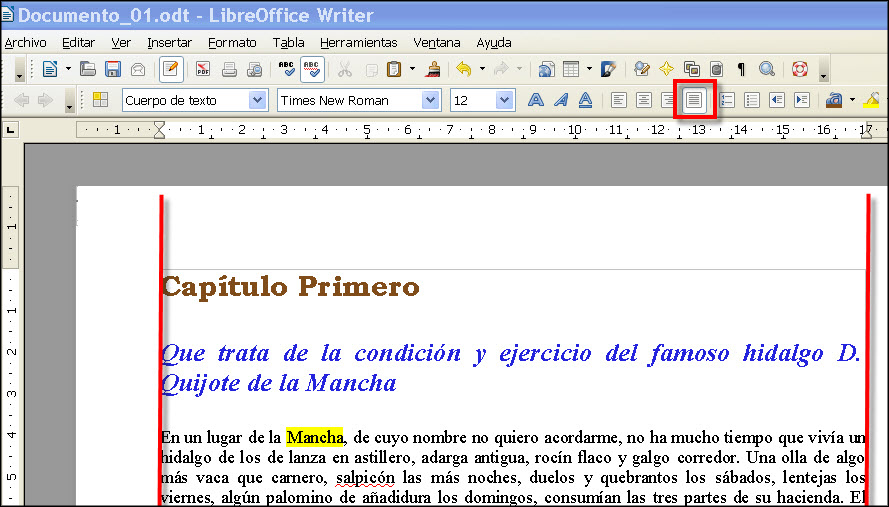Open the Insertar menu
The height and width of the screenshot is (507, 889).
tap(170, 43)
